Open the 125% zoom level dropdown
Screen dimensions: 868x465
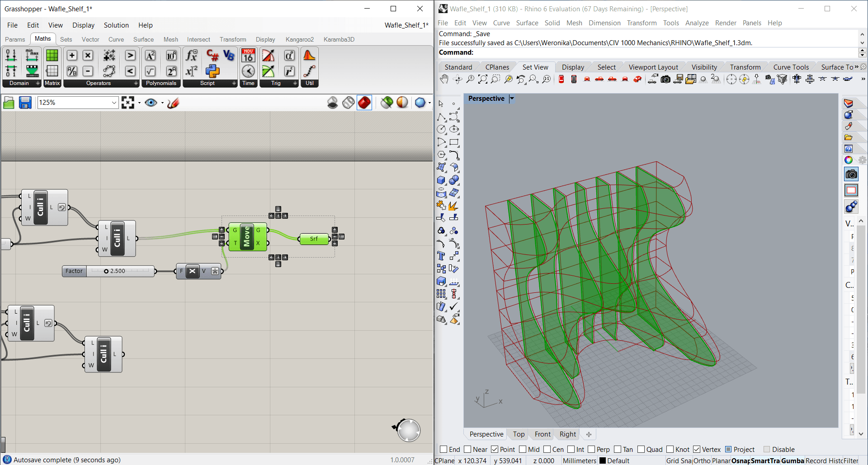click(x=114, y=103)
